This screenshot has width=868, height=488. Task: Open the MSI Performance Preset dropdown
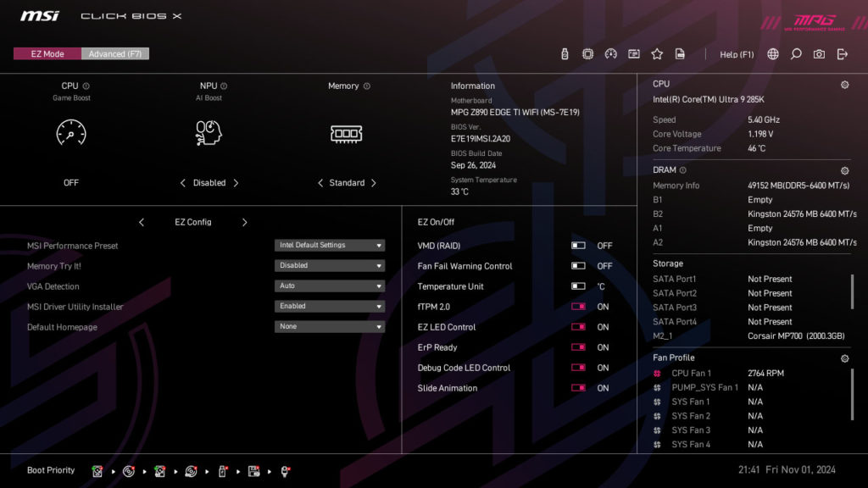coord(329,245)
